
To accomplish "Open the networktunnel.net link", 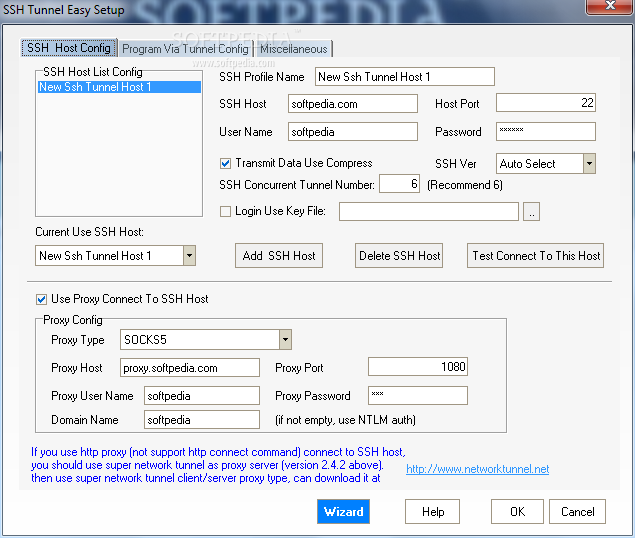I will coord(477,469).
